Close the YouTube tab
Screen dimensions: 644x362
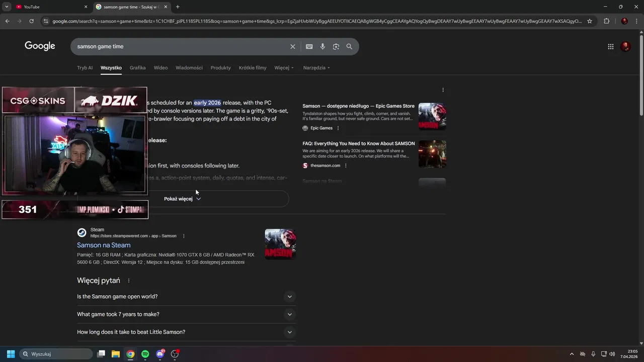tap(86, 7)
